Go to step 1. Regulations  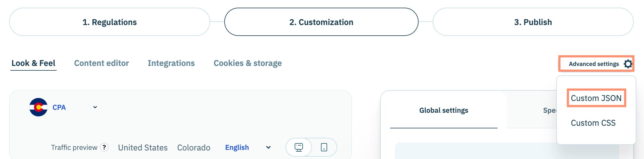(x=109, y=22)
